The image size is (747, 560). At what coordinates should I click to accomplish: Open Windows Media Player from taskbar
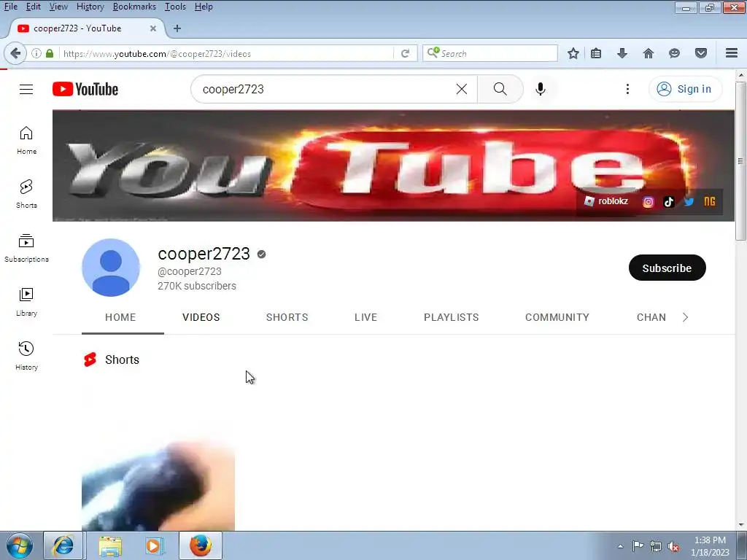point(154,545)
